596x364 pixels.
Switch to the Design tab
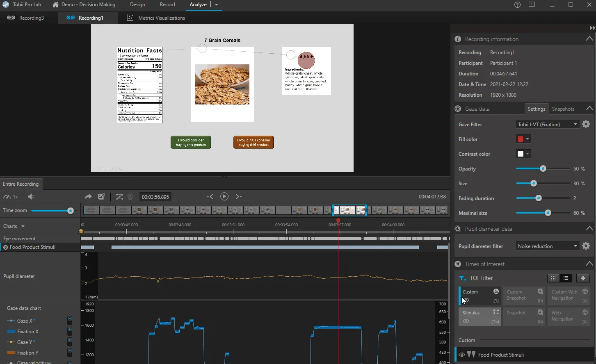point(137,5)
